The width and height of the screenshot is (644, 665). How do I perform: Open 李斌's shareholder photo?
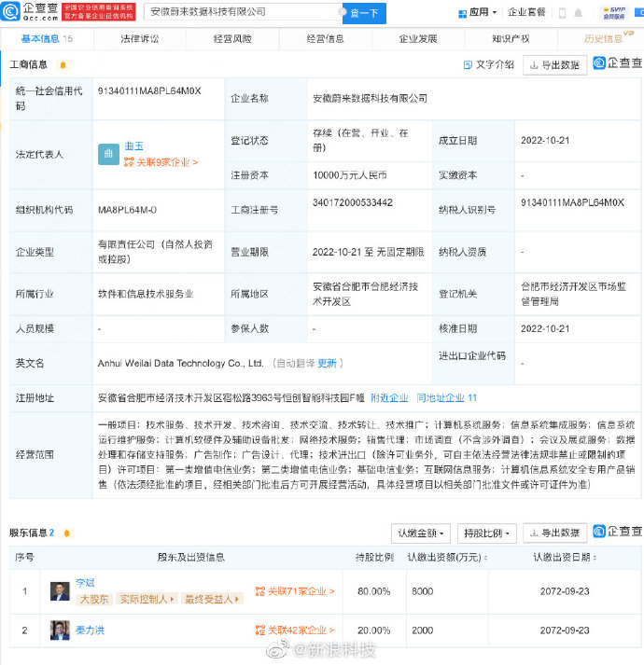[60, 591]
